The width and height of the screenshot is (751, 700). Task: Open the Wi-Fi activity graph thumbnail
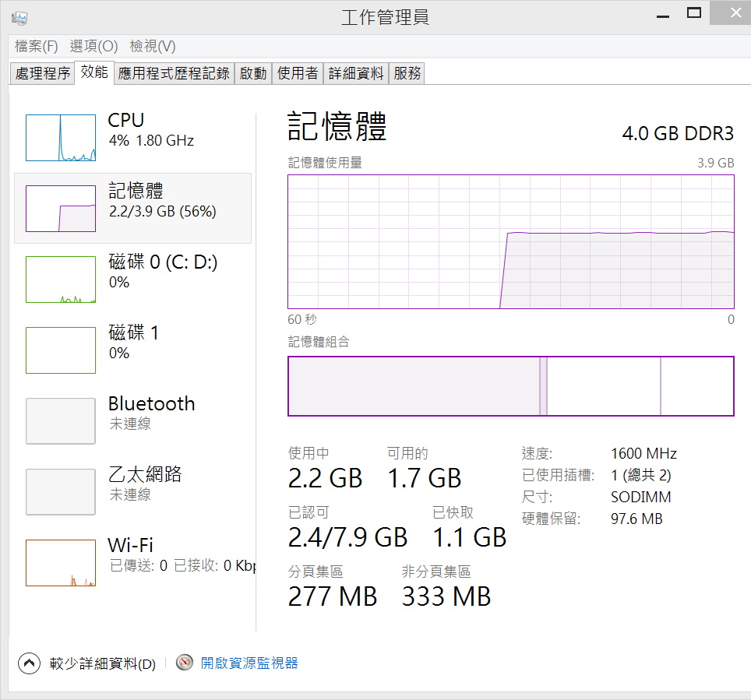61,563
